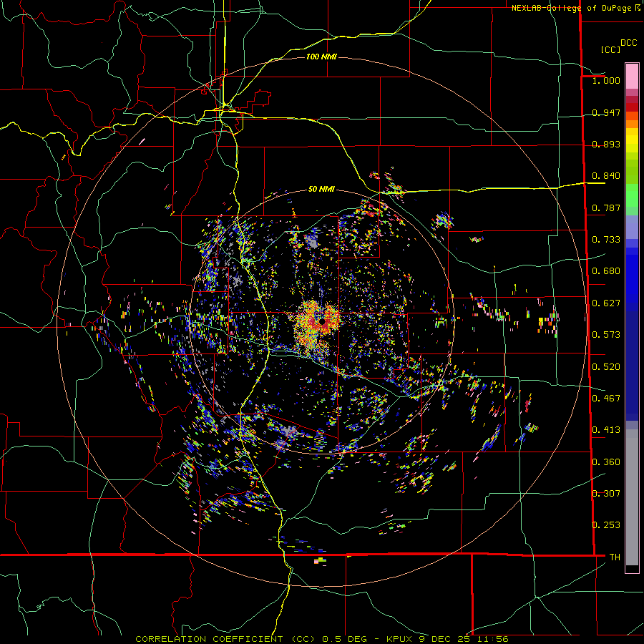Click the 11:56 timestamp in footer
The image size is (644, 644).
point(492,639)
